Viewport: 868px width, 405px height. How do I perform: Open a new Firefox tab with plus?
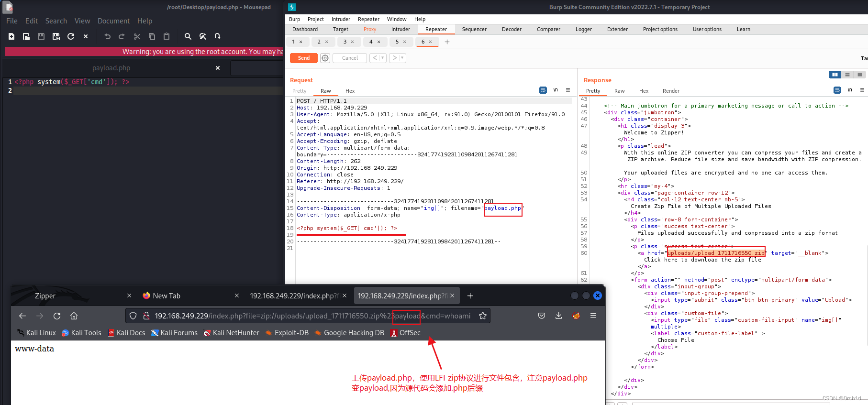pos(470,296)
